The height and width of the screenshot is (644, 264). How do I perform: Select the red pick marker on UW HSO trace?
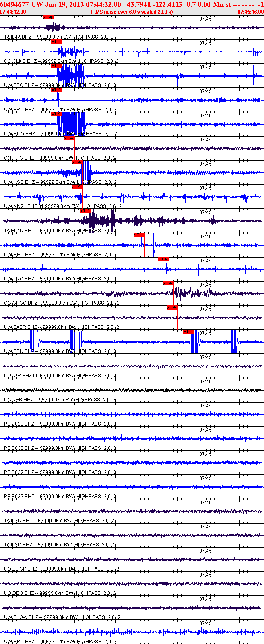(x=77, y=162)
